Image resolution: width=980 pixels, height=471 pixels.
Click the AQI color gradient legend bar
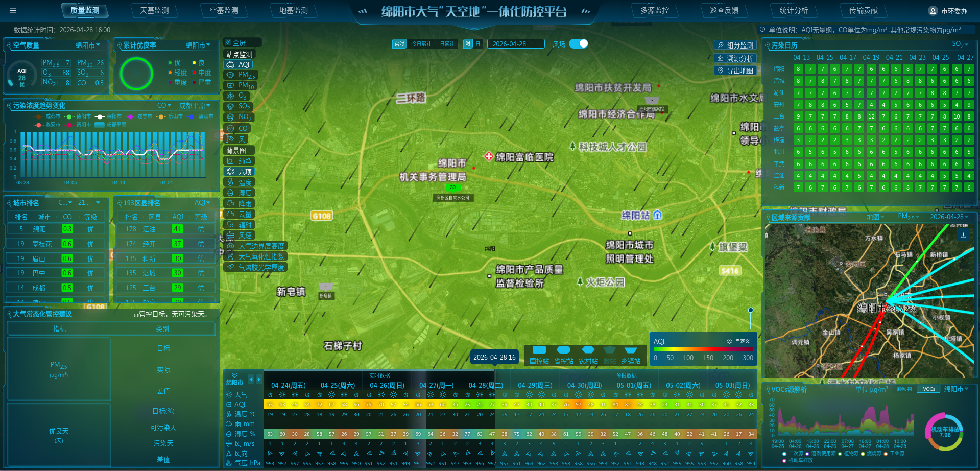click(703, 349)
